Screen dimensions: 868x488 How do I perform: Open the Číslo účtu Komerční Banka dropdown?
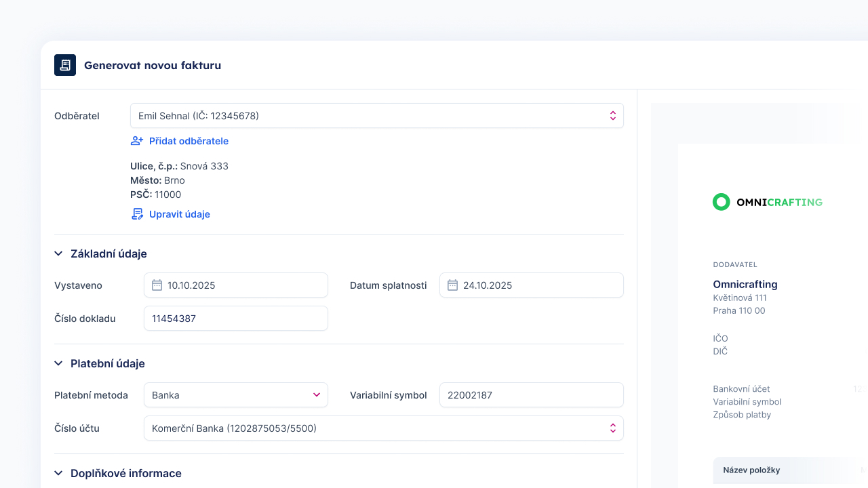(x=383, y=428)
